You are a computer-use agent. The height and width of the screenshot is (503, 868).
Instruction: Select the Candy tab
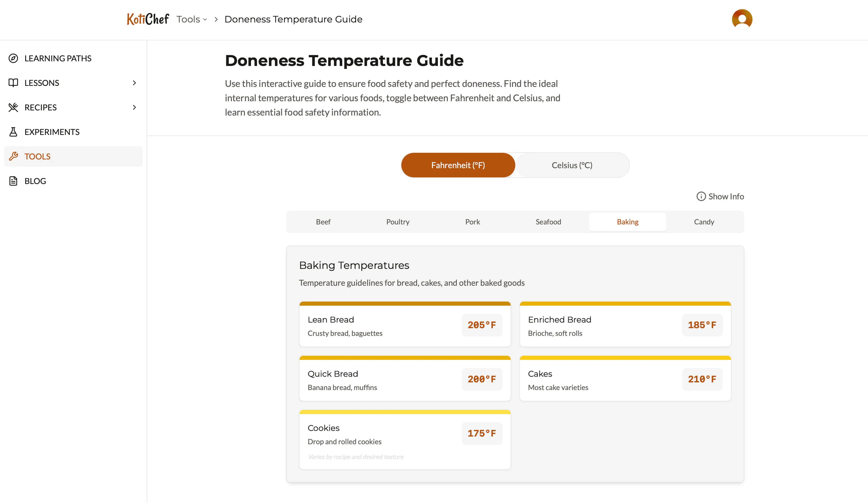click(704, 222)
